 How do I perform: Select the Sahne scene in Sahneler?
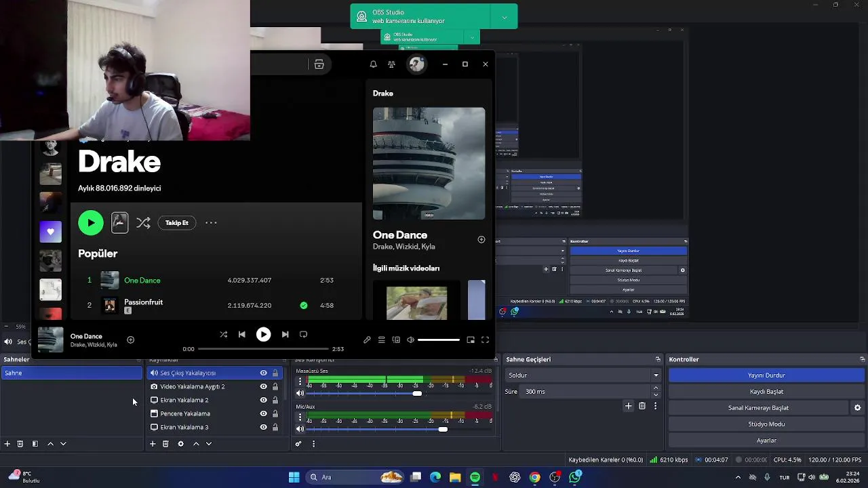coord(71,373)
